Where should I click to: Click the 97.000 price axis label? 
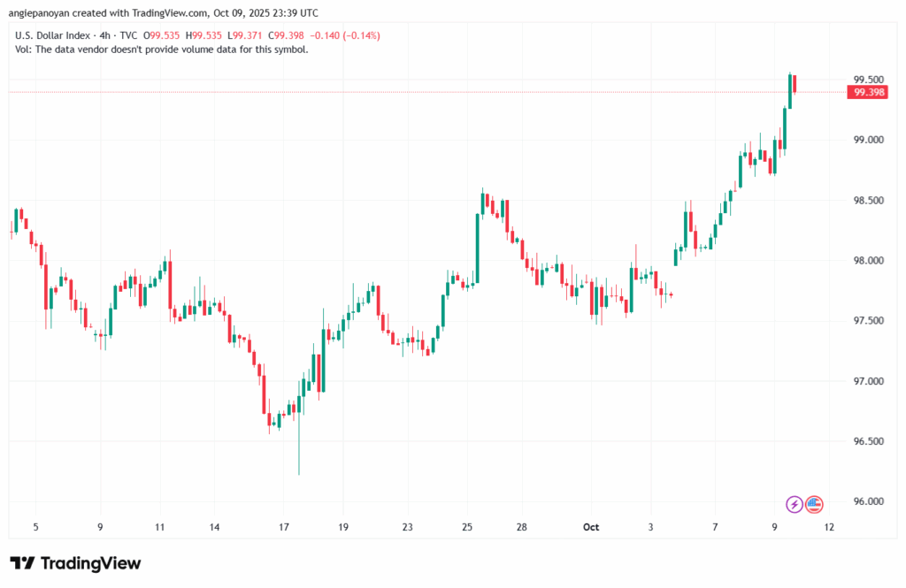click(866, 381)
